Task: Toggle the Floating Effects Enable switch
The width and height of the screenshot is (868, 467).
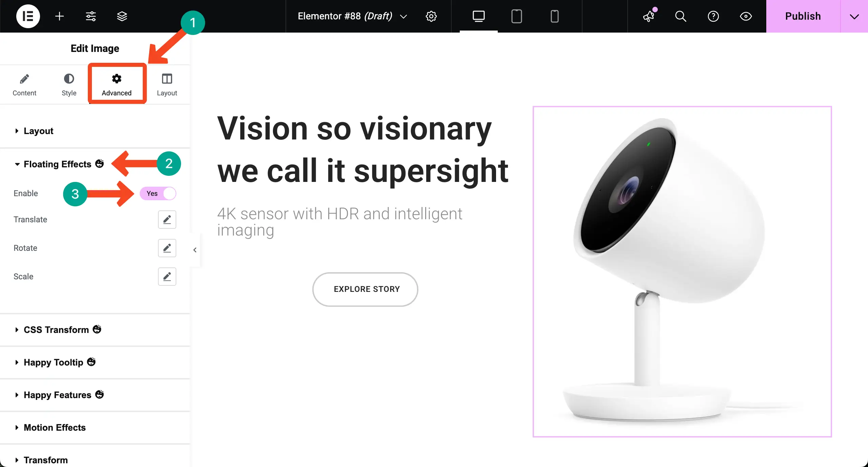Action: click(x=158, y=193)
